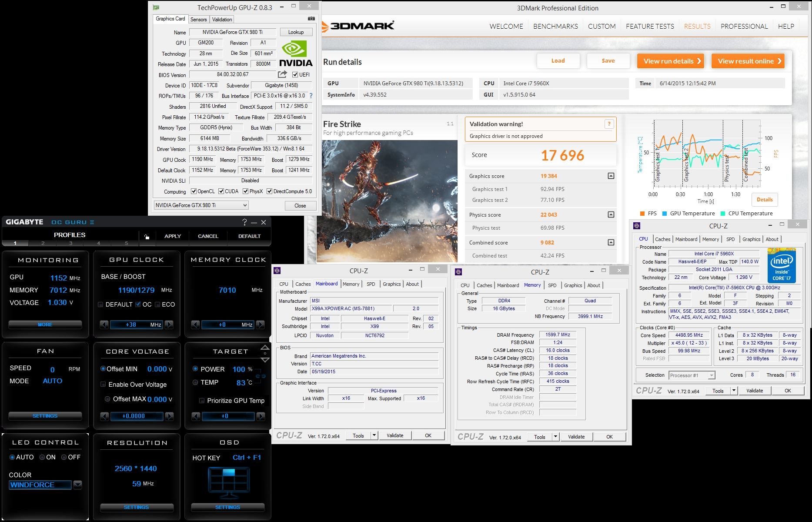Switch to the Sensors tab in GPU-Z

[198, 20]
